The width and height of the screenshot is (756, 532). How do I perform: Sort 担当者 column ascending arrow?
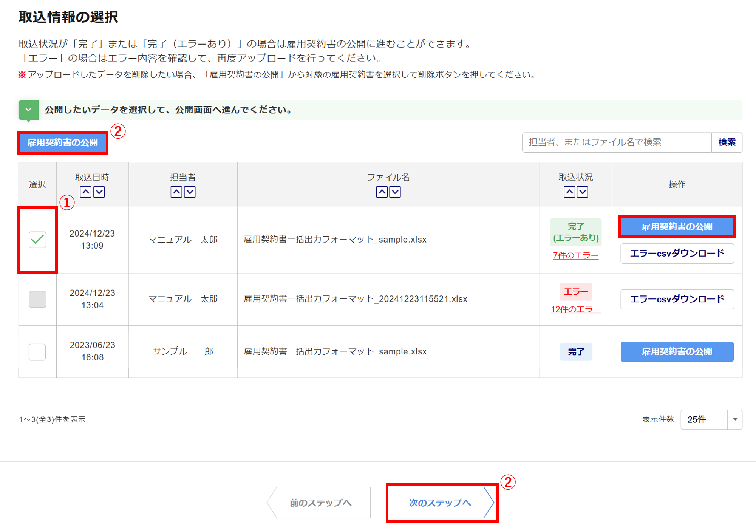pos(176,192)
